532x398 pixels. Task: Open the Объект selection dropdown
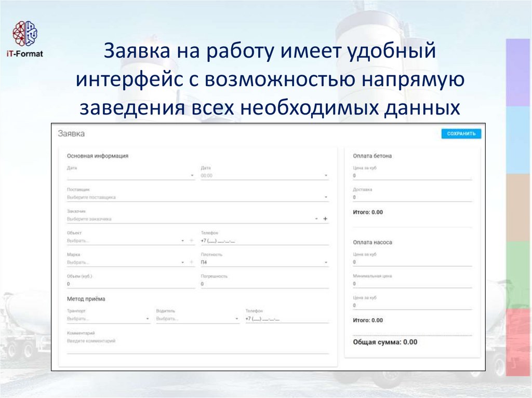point(125,241)
